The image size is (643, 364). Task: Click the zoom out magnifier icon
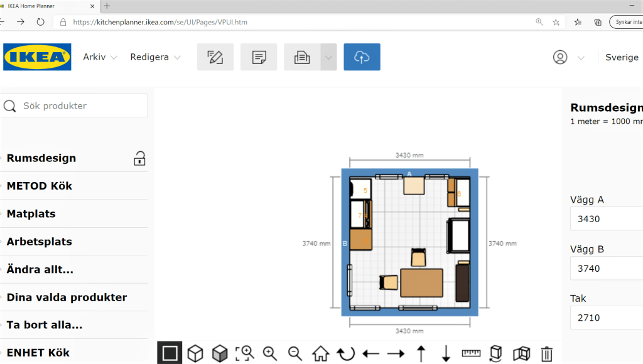[295, 353]
